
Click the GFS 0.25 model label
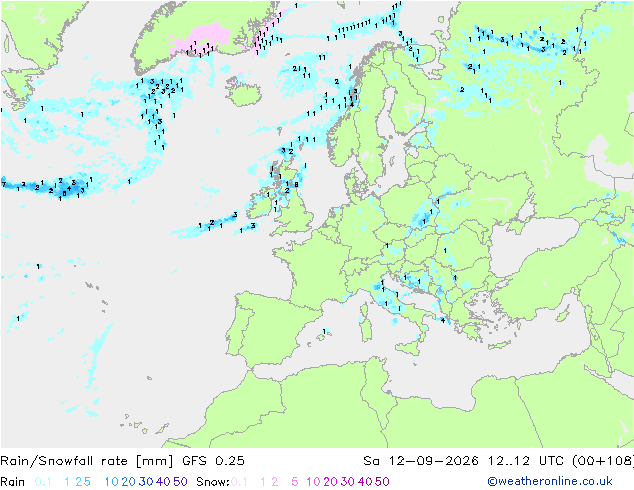[213, 461]
